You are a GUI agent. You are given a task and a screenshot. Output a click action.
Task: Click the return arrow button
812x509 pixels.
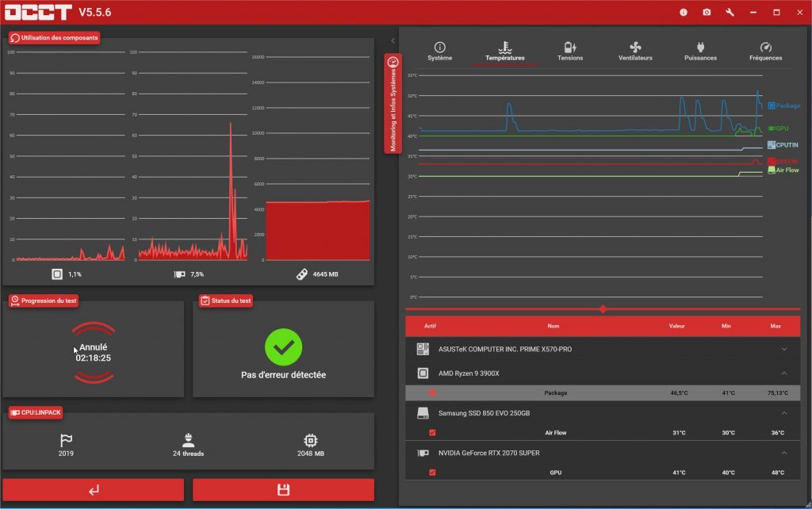[x=94, y=490]
